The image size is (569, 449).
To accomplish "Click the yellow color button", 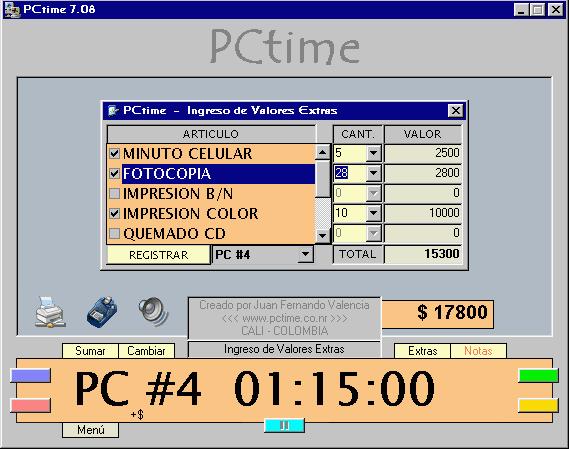I will coord(539,405).
